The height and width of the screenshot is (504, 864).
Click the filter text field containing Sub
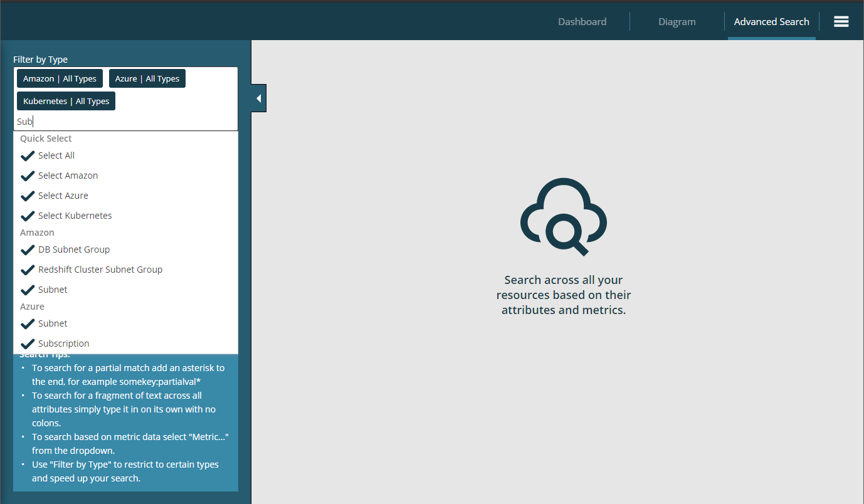[x=125, y=122]
